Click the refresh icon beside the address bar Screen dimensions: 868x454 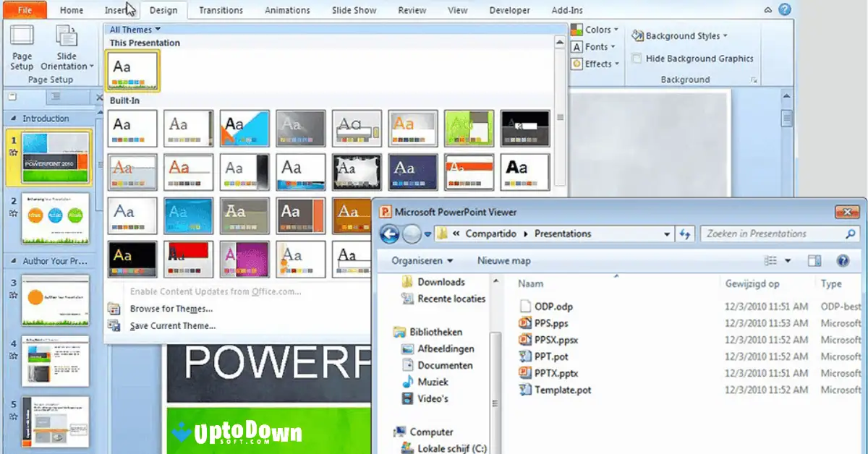684,233
